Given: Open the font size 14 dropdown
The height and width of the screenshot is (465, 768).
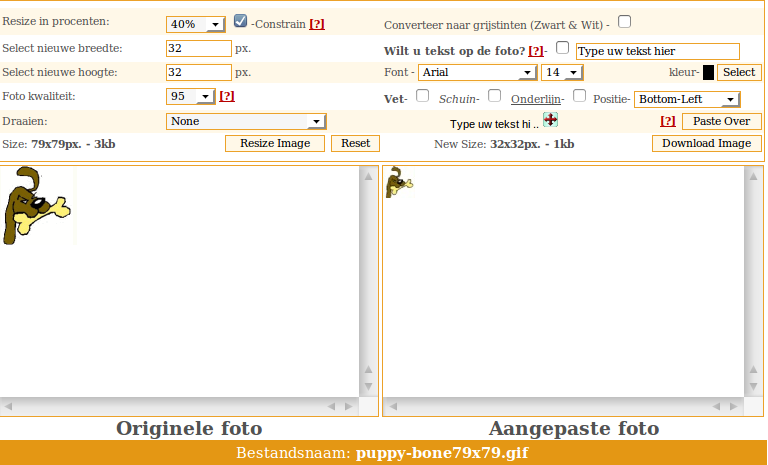Looking at the screenshot, I should 562,73.
